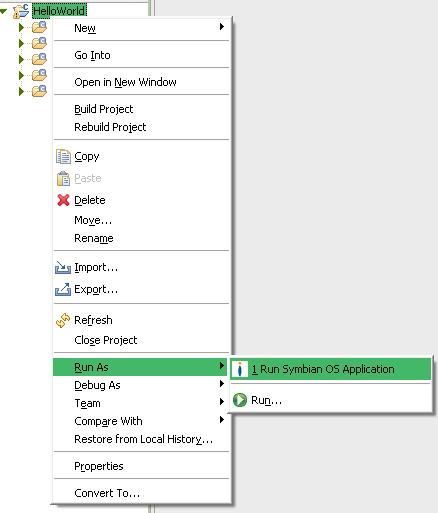Click the Copy icon in context menu

click(63, 156)
